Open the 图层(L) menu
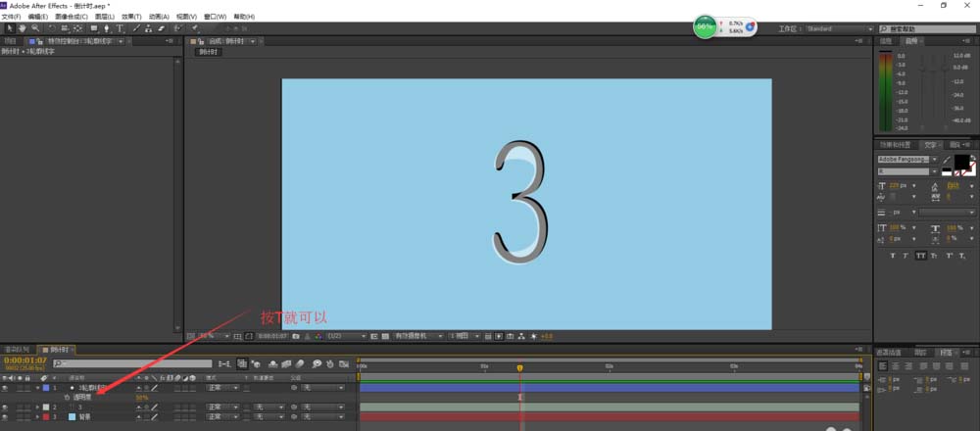 pos(105,17)
